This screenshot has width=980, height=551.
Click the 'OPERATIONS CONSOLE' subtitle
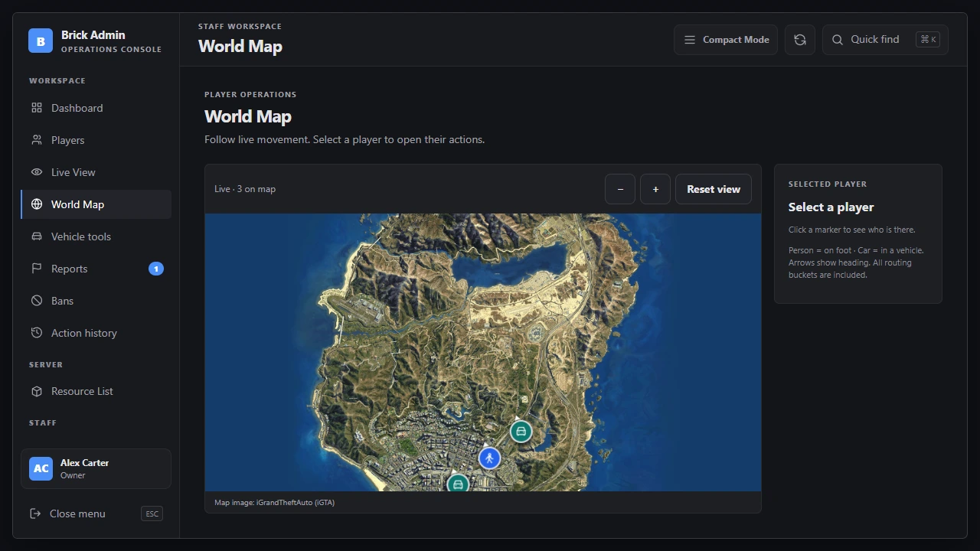[x=111, y=50]
